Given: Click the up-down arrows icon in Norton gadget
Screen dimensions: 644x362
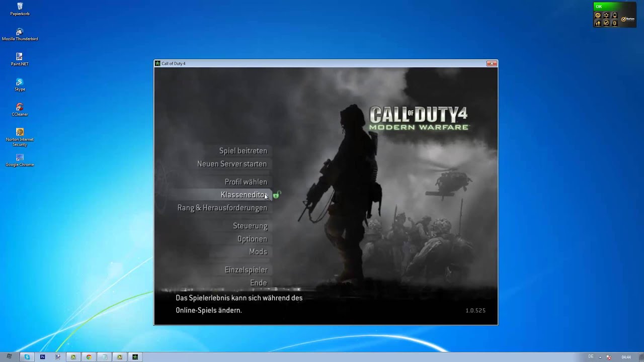Looking at the screenshot, I should click(x=615, y=23).
